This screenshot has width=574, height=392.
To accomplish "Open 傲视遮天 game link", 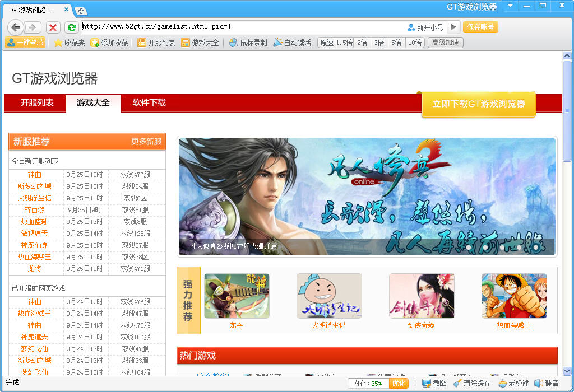I will 34,234.
